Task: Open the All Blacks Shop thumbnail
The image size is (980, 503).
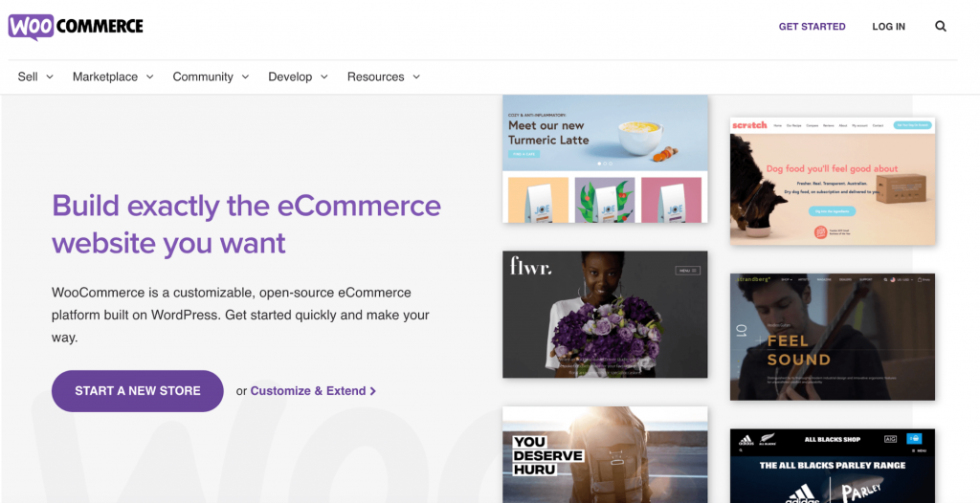Action: (833, 466)
